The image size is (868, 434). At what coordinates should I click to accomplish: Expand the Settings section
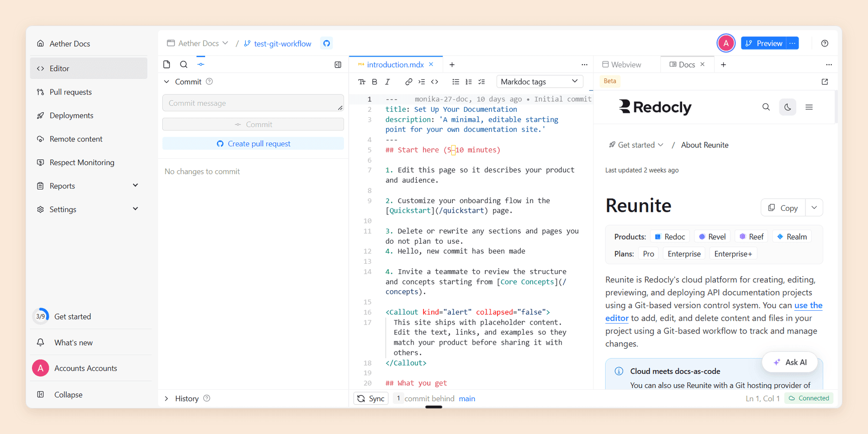tap(89, 209)
